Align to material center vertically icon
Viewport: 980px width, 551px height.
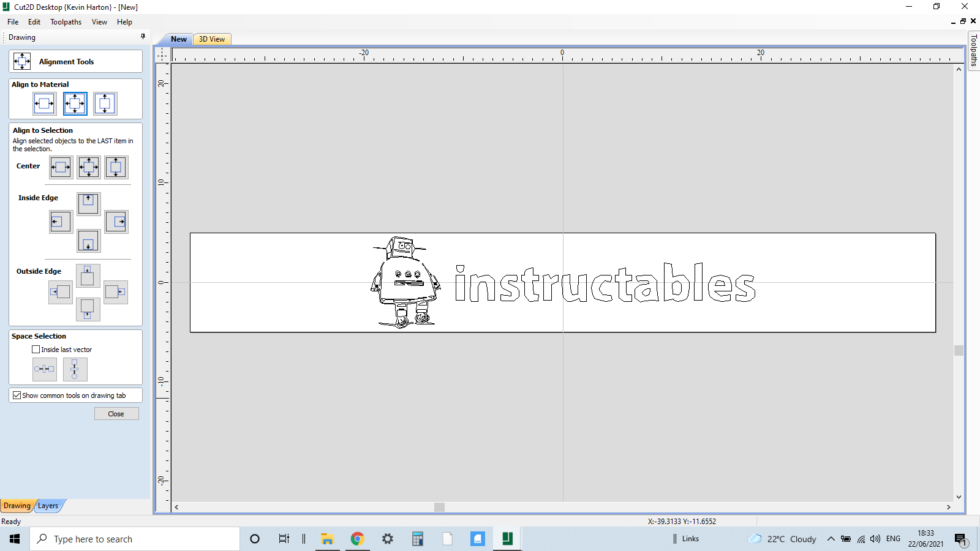(x=105, y=103)
